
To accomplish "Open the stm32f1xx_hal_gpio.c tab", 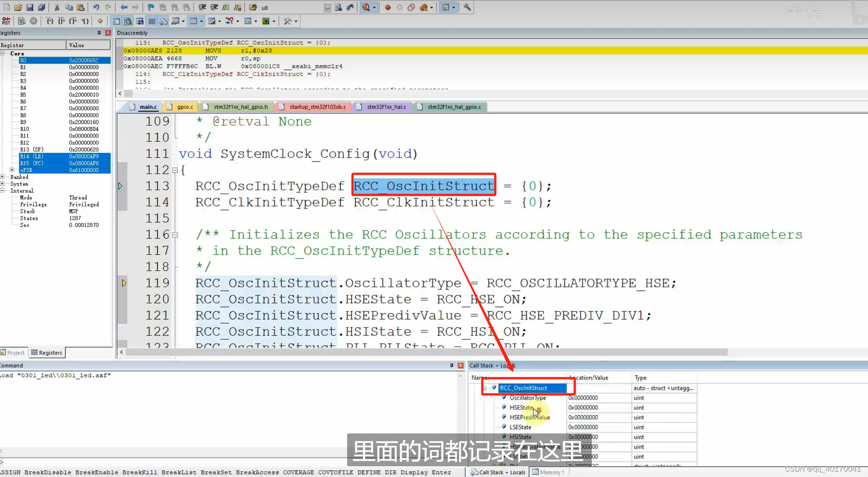I will point(450,106).
